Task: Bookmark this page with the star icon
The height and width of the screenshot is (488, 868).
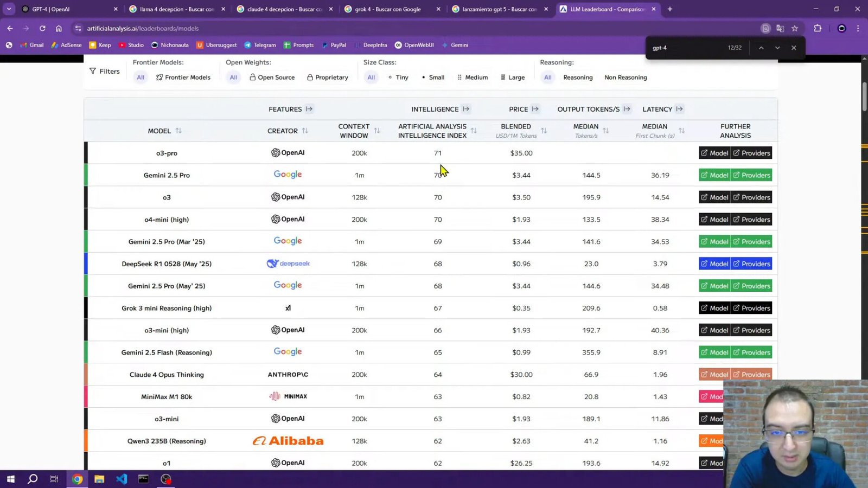Action: coord(795,28)
